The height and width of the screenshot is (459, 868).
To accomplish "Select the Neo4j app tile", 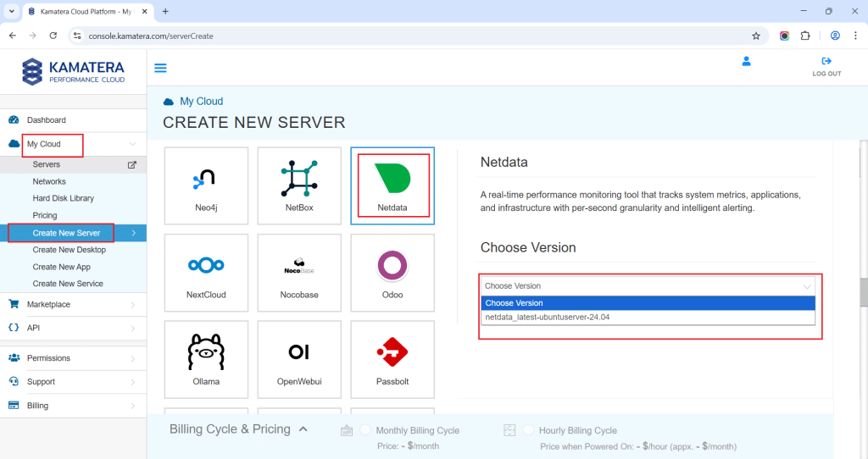I will [x=206, y=185].
